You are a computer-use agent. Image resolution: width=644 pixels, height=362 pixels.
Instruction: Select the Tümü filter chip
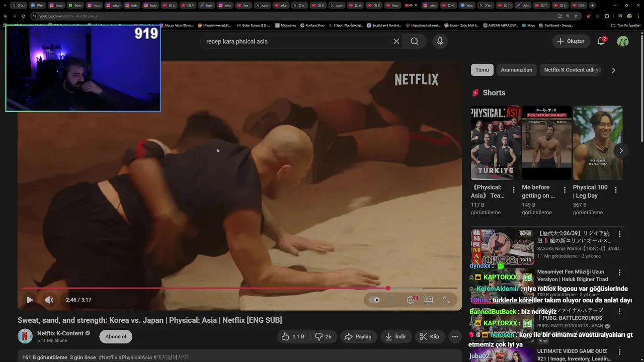pos(482,70)
